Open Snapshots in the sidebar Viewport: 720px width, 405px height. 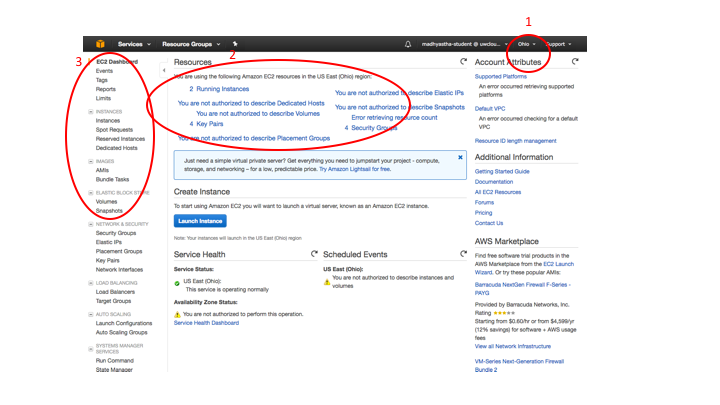click(x=109, y=211)
